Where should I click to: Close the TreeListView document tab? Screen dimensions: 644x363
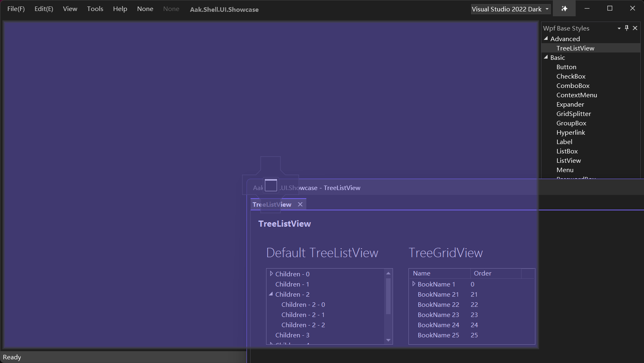(300, 204)
